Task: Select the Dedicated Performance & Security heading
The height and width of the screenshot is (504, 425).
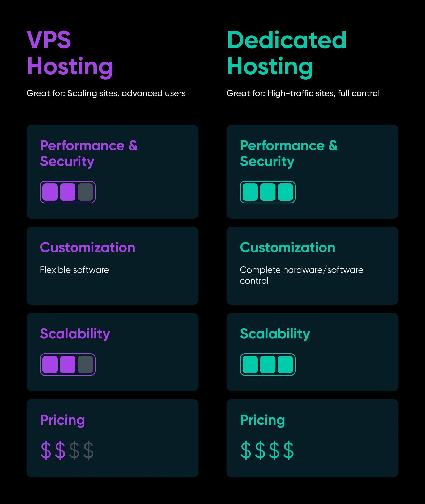Action: (289, 153)
